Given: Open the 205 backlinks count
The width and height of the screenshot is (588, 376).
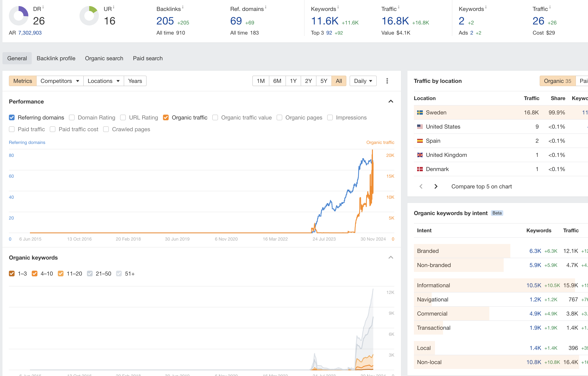Looking at the screenshot, I should (165, 21).
